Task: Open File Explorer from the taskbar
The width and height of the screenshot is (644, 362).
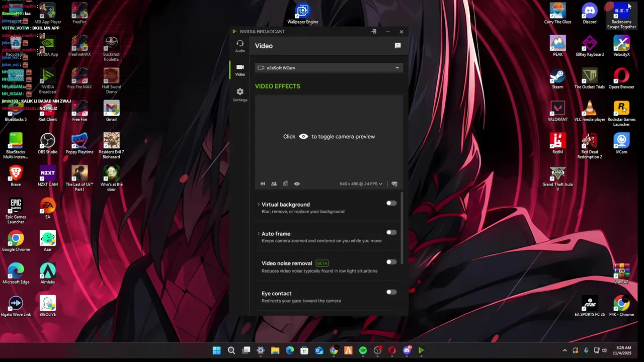Action: point(275,350)
